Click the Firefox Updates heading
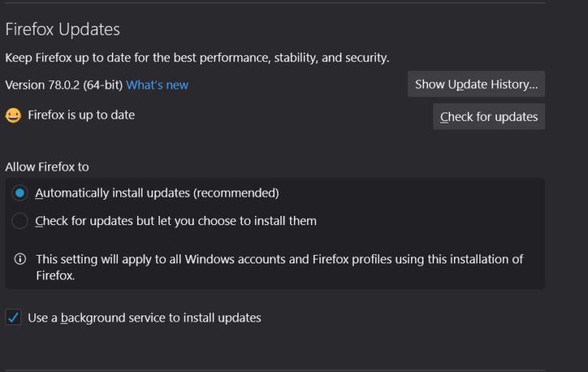Screen dimensions: 588x372 pos(63,29)
